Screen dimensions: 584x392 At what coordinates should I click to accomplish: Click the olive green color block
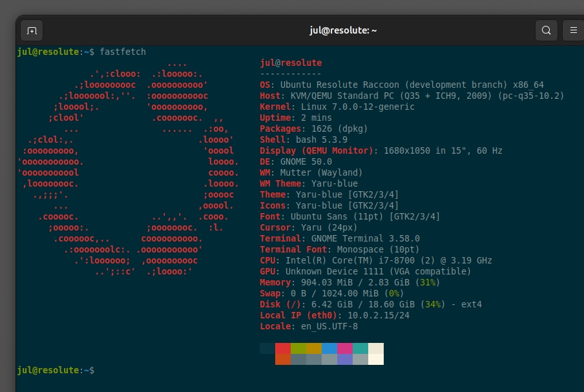point(298,349)
